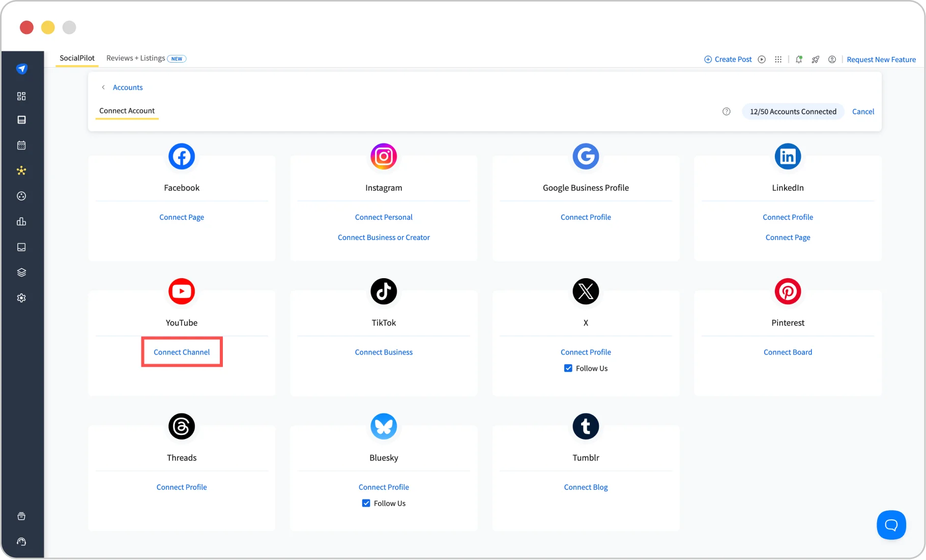926x560 pixels.
Task: Open the Social Inbox smiley icon
Action: [21, 196]
